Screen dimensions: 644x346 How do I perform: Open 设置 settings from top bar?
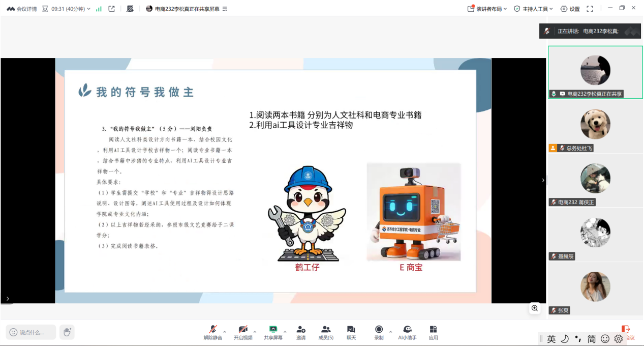tap(570, 9)
